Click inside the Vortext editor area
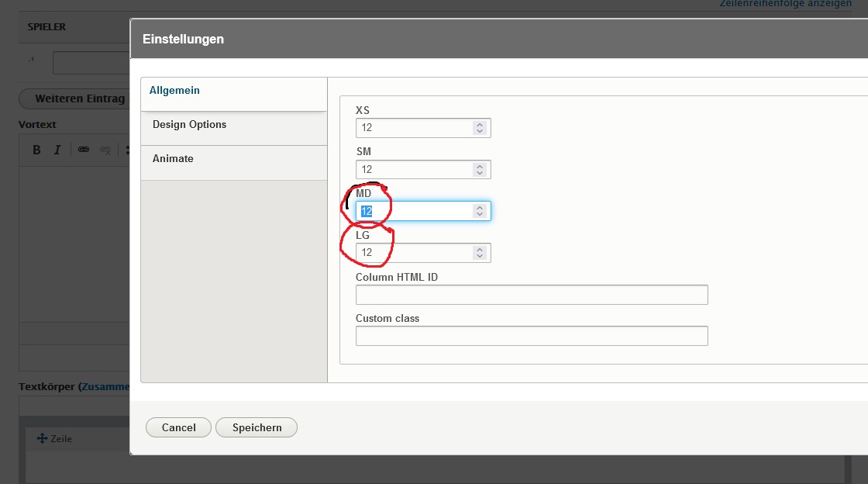868x484 pixels. click(x=74, y=244)
